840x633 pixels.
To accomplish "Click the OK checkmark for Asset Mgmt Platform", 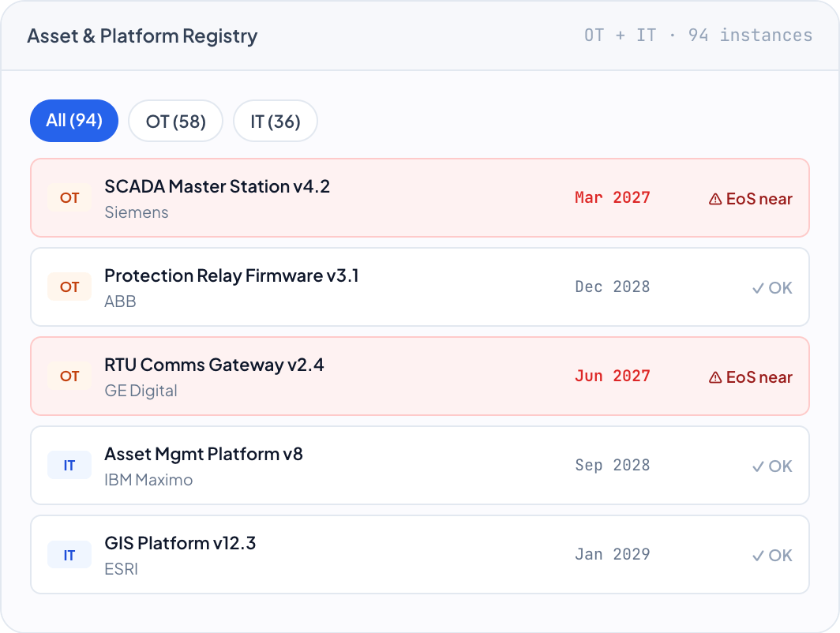I will [758, 467].
